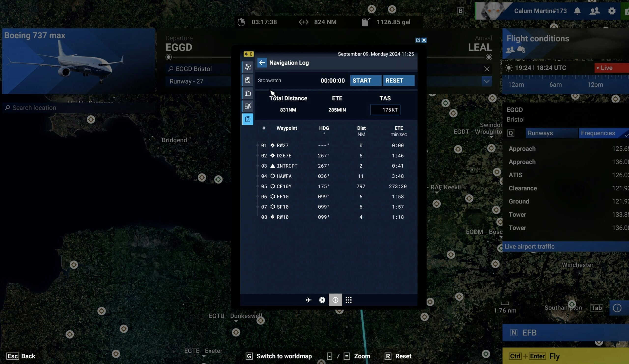
Task: Toggle the EFB yellow notification bell
Action: (x=248, y=54)
